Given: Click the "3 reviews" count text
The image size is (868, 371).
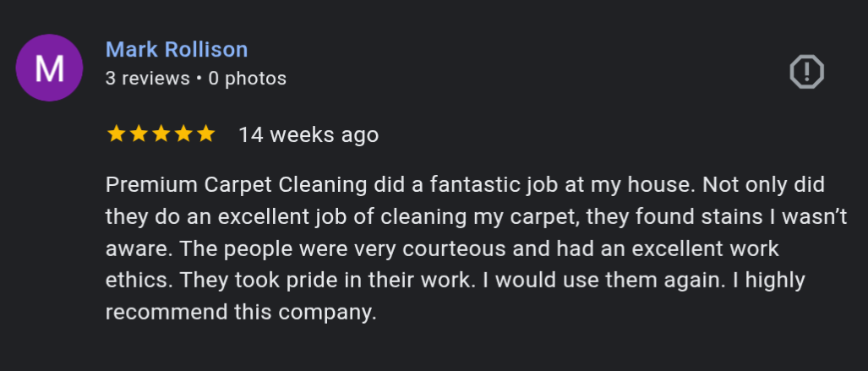Looking at the screenshot, I should point(147,79).
